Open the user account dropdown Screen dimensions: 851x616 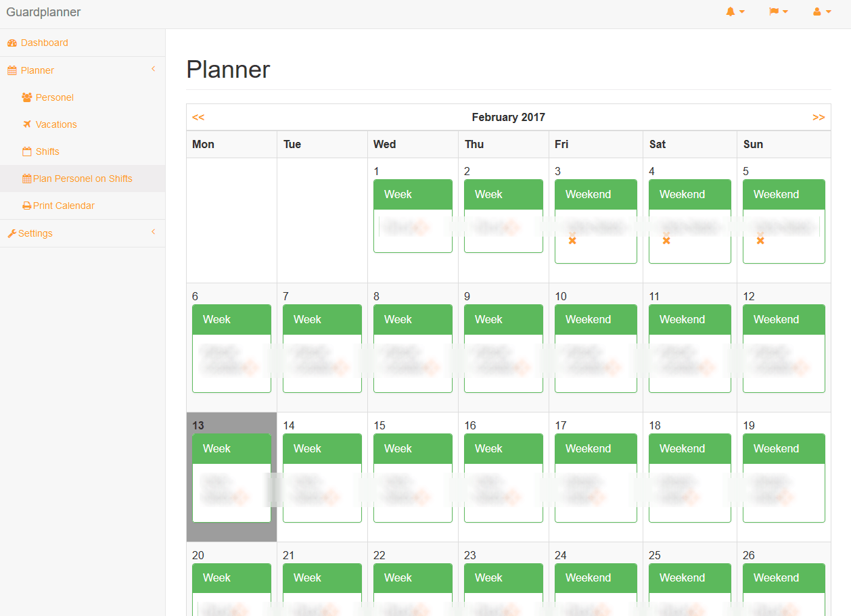pyautogui.click(x=821, y=11)
